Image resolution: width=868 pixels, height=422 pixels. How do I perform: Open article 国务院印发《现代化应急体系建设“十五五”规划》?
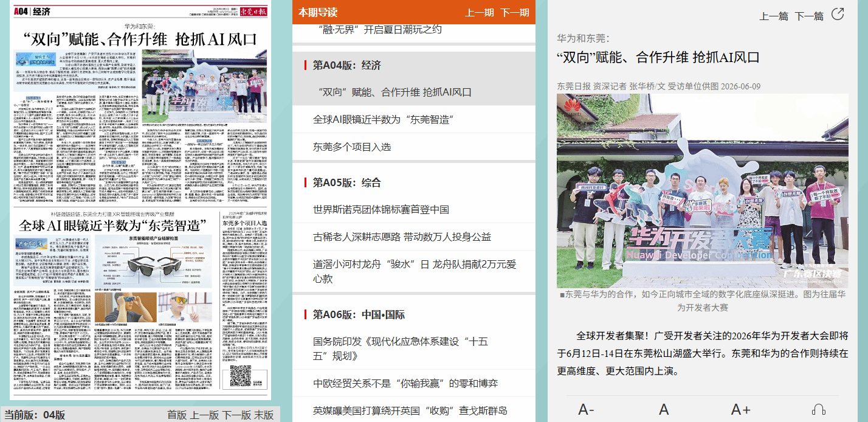[401, 348]
